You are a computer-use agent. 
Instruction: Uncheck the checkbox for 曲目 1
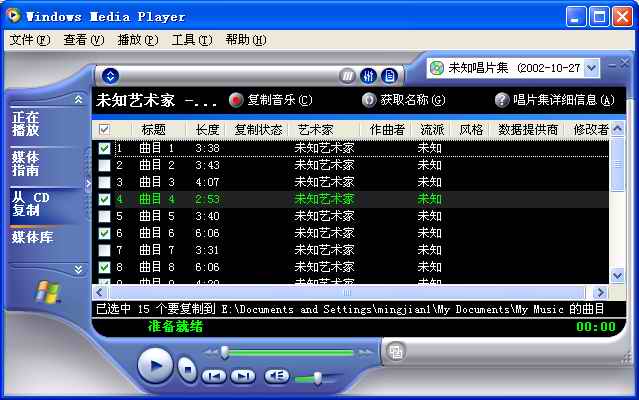tap(104, 148)
